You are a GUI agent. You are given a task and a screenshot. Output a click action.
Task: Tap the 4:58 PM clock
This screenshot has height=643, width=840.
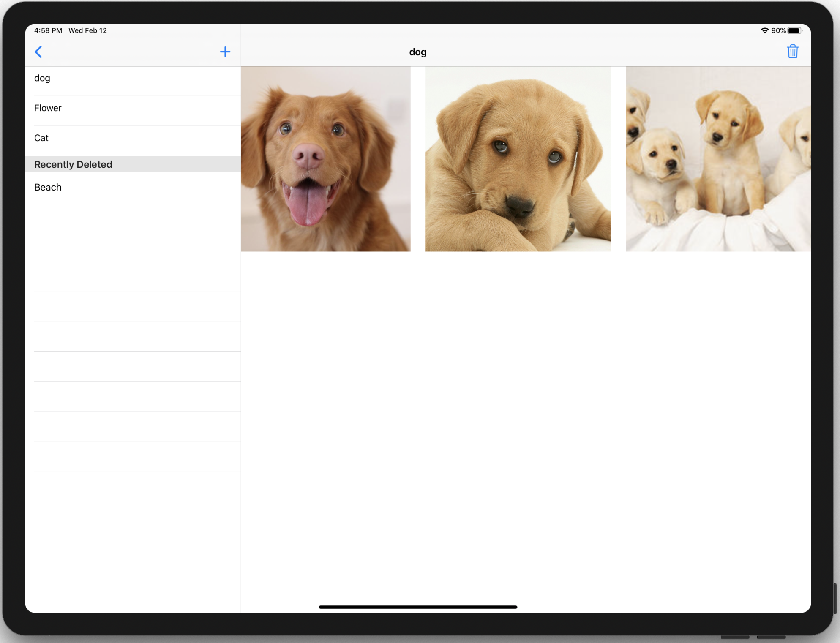(48, 30)
